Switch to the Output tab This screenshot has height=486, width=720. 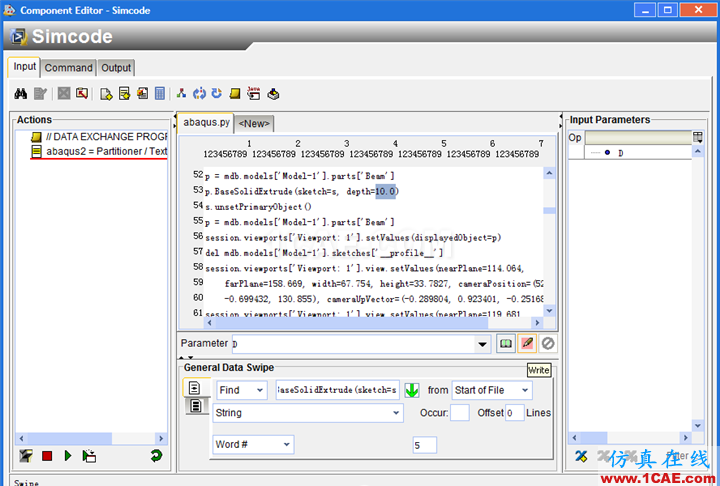click(x=116, y=68)
